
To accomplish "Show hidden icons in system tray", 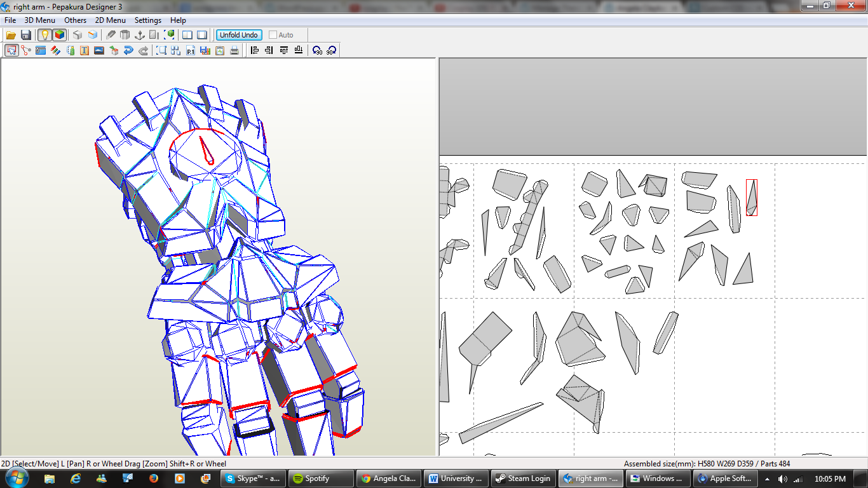I will [767, 478].
